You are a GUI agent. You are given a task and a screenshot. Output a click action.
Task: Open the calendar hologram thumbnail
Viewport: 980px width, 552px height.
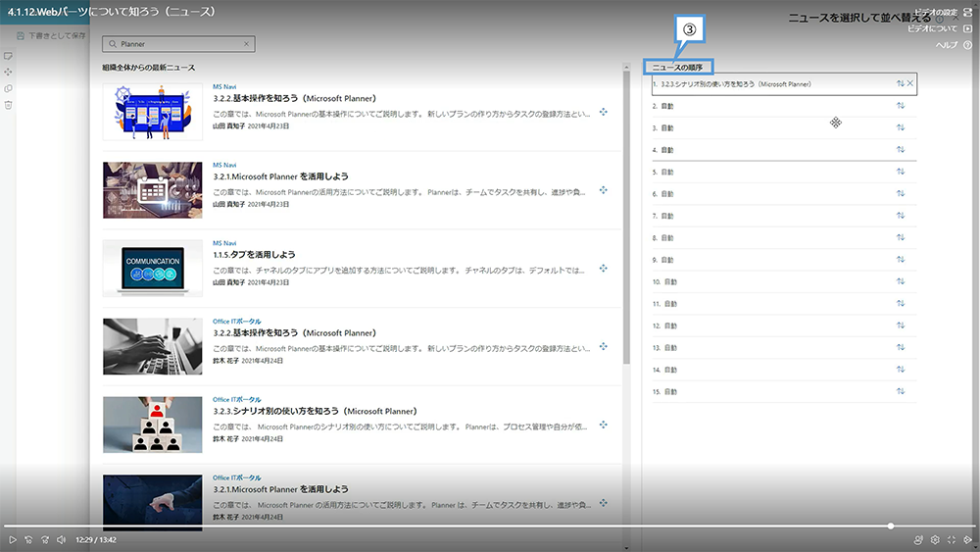153,190
